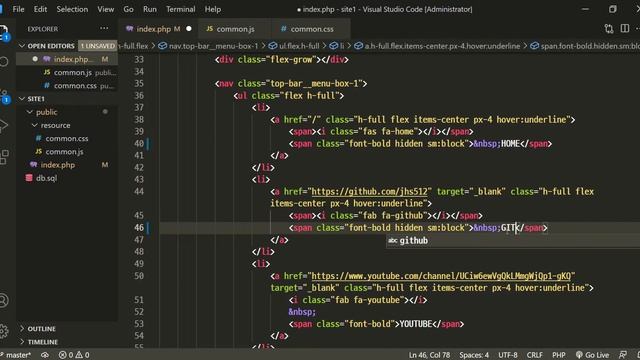
Task: Collapse the OPEN EDITORS section
Action: (22, 46)
